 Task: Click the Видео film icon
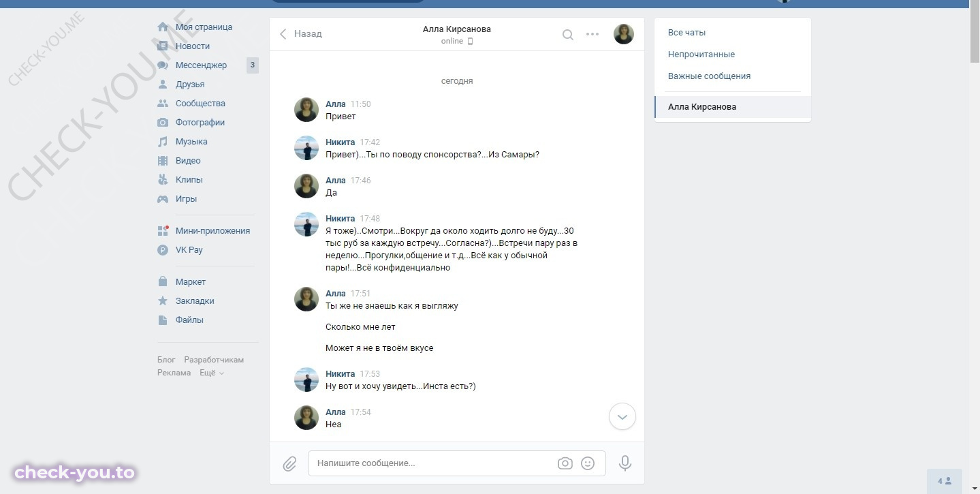tap(163, 161)
